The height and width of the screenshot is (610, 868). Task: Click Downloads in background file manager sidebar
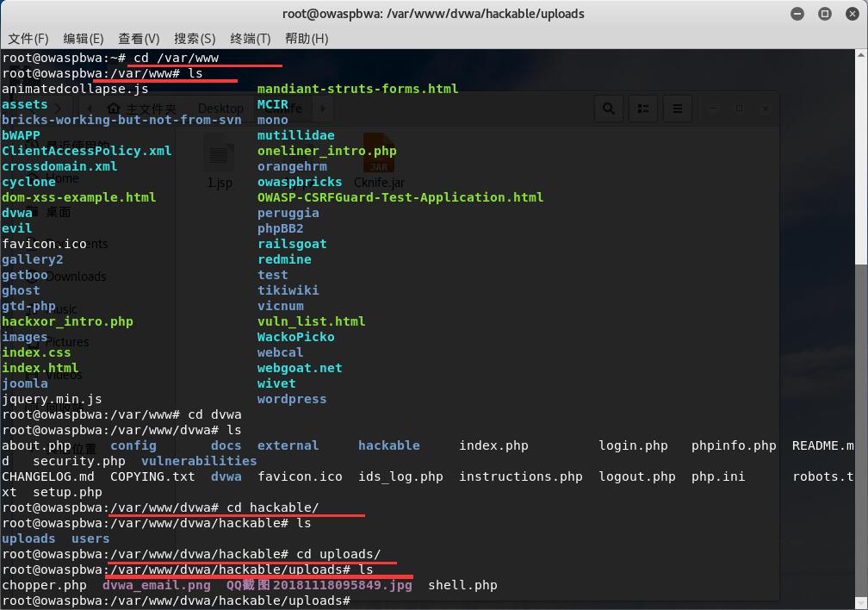click(75, 277)
